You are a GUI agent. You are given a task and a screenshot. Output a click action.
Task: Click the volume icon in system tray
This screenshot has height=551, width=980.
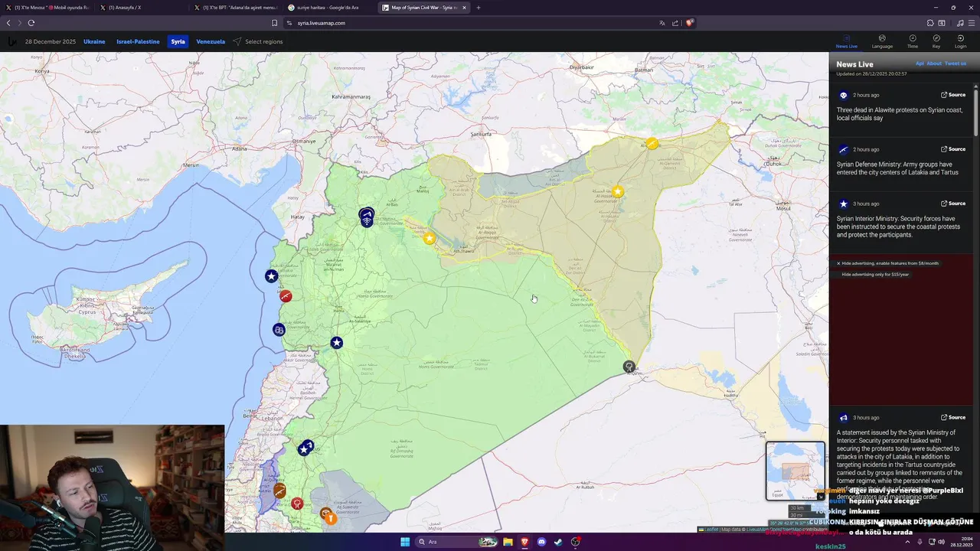pyautogui.click(x=941, y=542)
